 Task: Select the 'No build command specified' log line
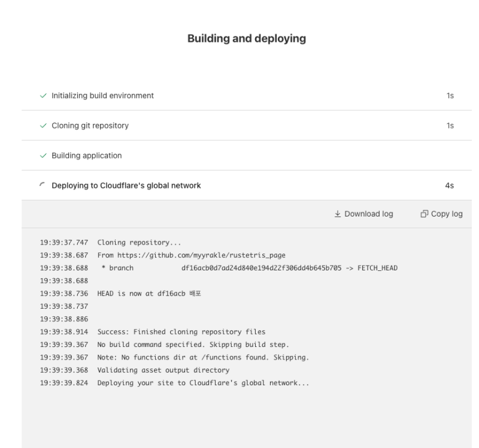point(193,345)
